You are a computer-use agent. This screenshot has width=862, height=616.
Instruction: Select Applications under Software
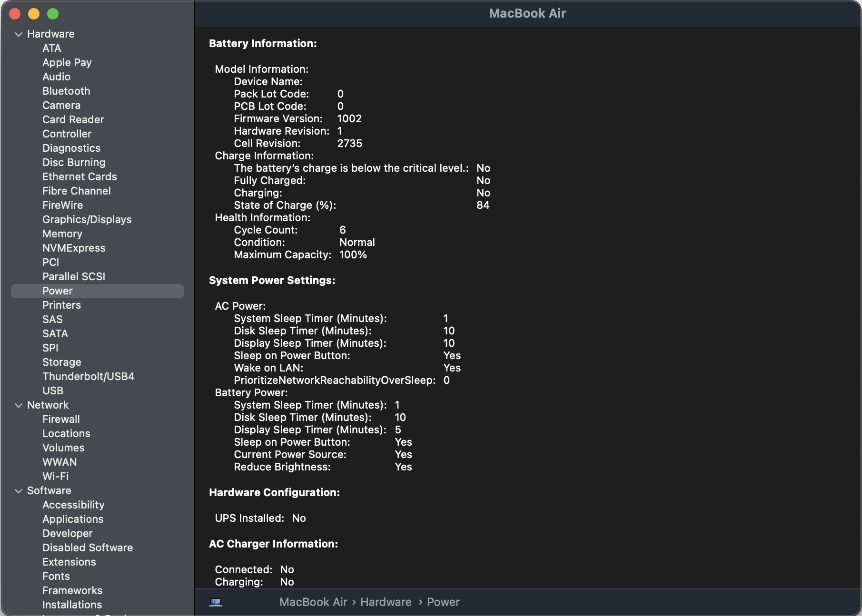click(73, 519)
